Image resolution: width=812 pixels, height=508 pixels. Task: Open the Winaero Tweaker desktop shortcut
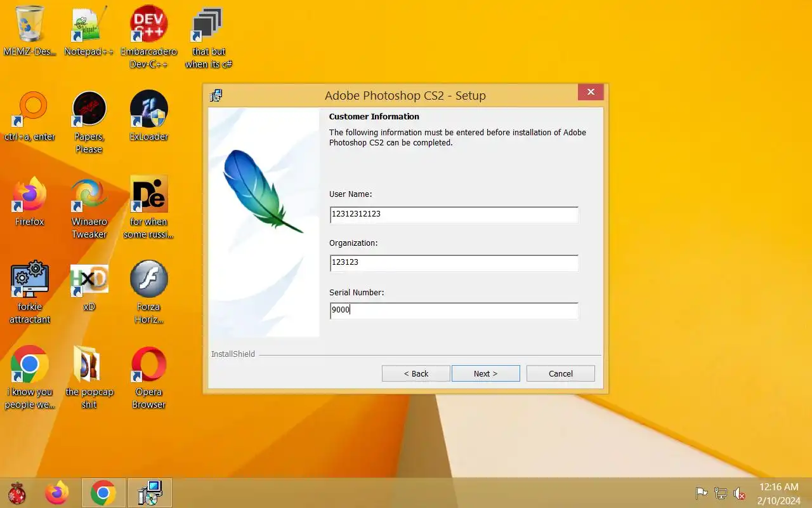(89, 208)
